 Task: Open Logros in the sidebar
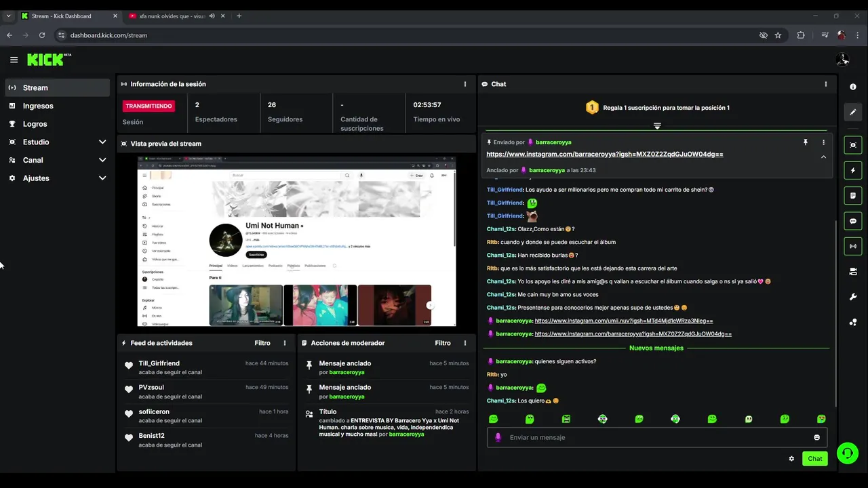57,124
